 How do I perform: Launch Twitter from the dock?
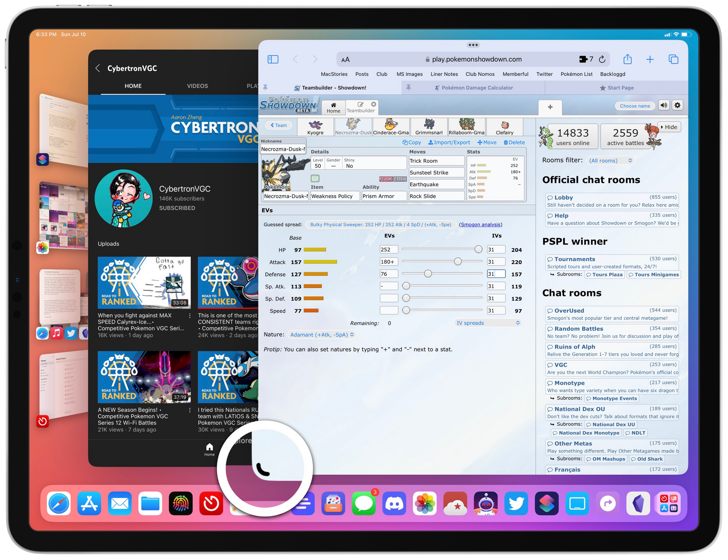(x=516, y=503)
